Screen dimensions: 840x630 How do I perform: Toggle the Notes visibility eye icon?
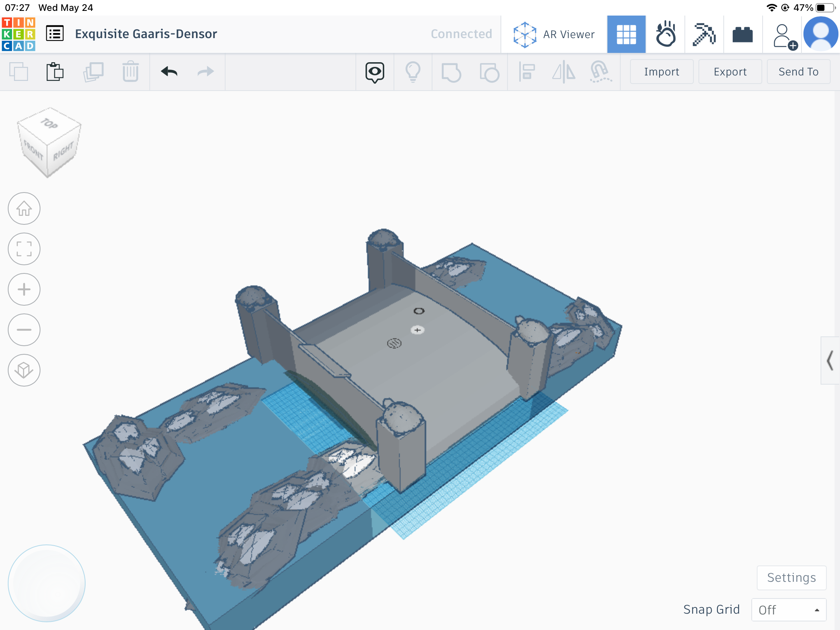coord(374,72)
